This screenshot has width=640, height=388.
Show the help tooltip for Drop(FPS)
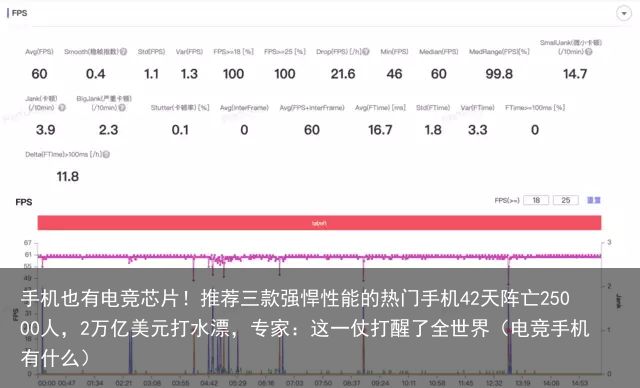(x=366, y=52)
